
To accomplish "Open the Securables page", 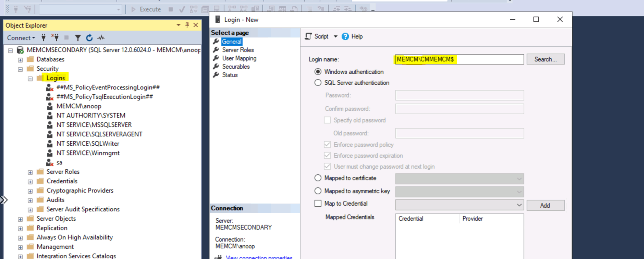I will click(x=236, y=67).
